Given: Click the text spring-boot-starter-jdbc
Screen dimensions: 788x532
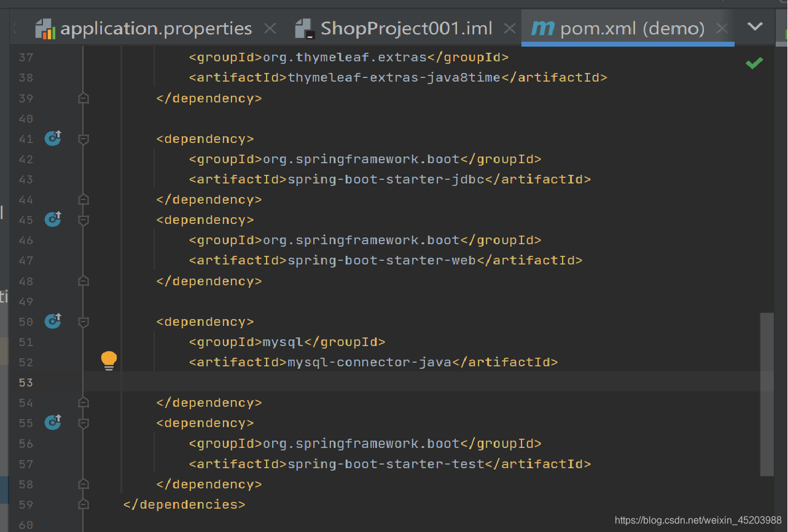Looking at the screenshot, I should 386,179.
